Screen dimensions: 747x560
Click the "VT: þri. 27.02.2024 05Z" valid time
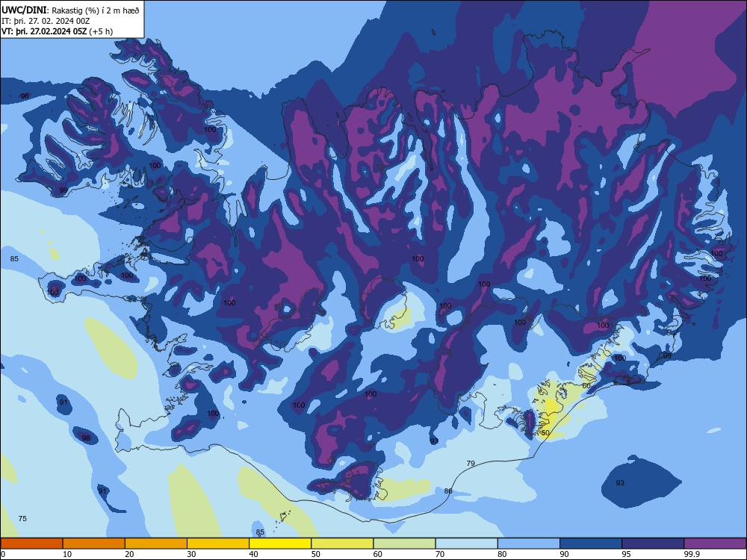click(44, 31)
